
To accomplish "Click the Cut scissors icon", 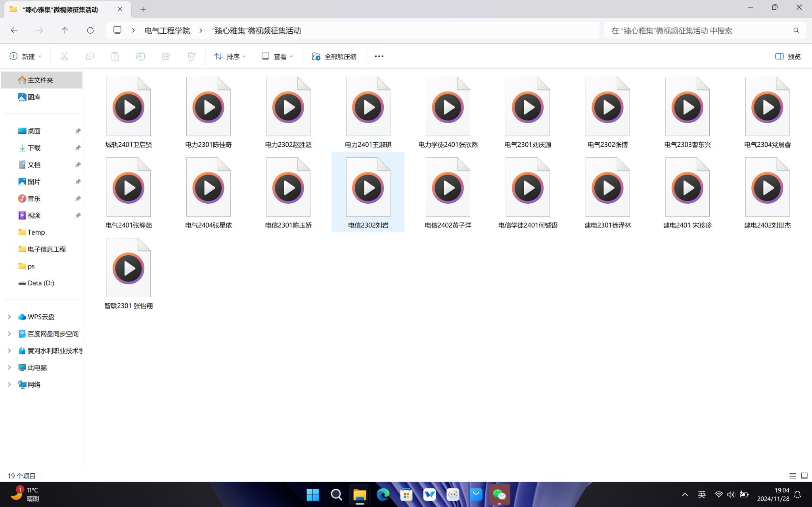I will coord(64,56).
